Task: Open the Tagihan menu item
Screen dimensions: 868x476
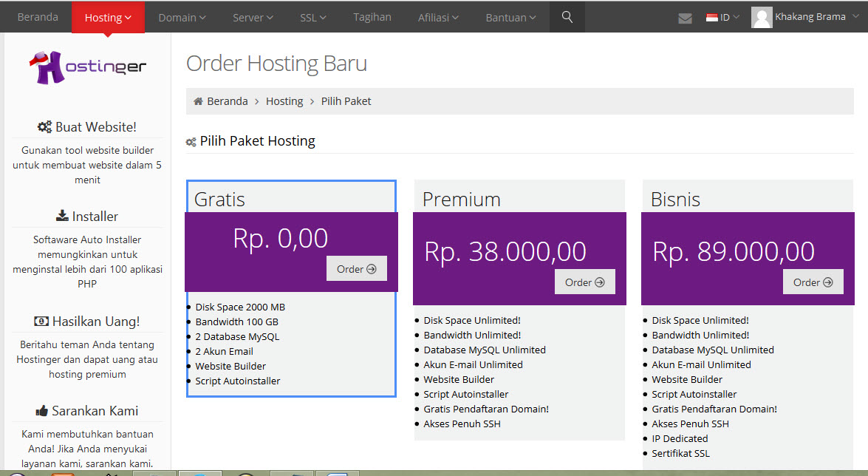Action: (372, 17)
